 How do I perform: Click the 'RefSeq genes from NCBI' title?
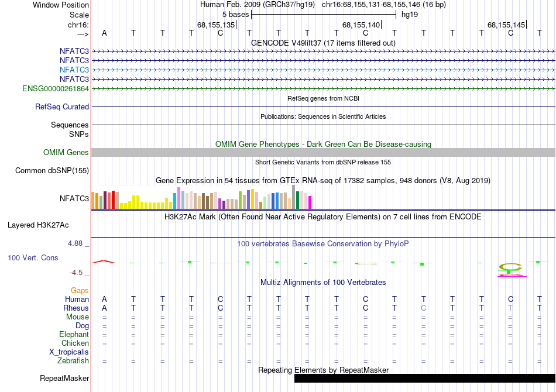tap(323, 98)
